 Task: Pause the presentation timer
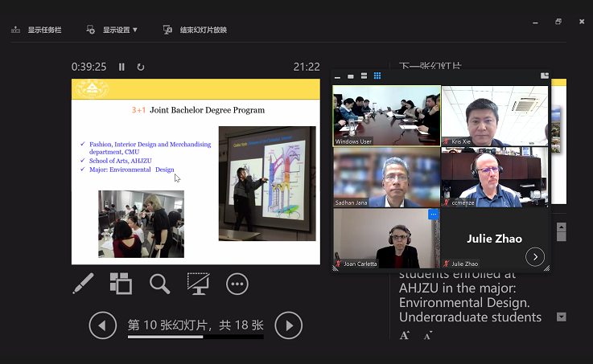tap(121, 67)
